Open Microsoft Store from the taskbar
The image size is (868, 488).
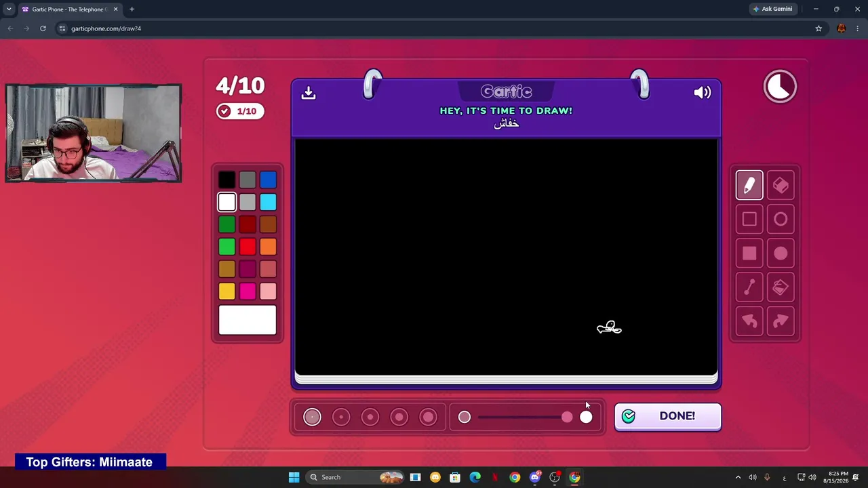pyautogui.click(x=455, y=477)
